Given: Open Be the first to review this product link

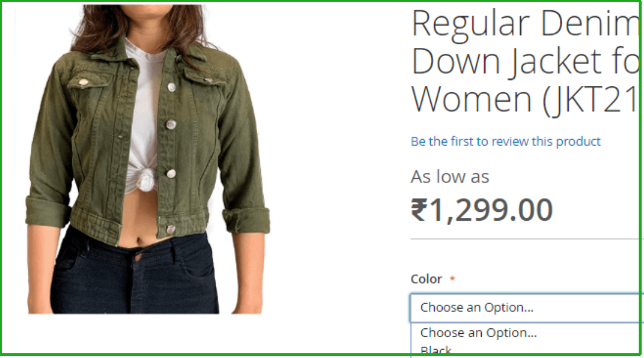Looking at the screenshot, I should (505, 141).
